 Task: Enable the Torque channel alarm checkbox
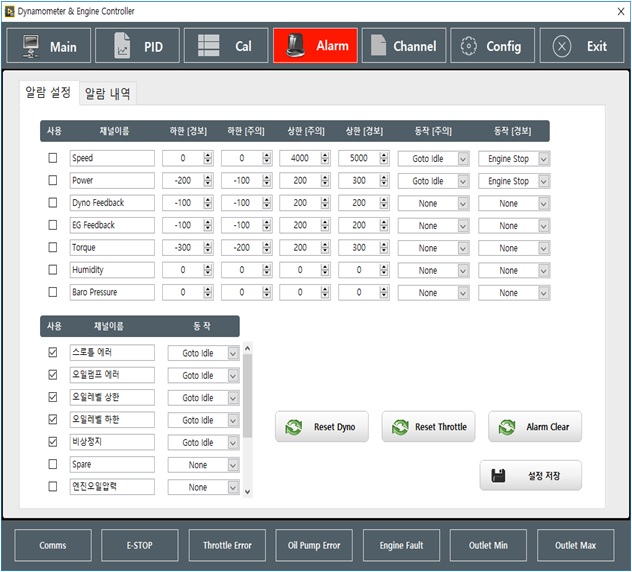point(54,248)
